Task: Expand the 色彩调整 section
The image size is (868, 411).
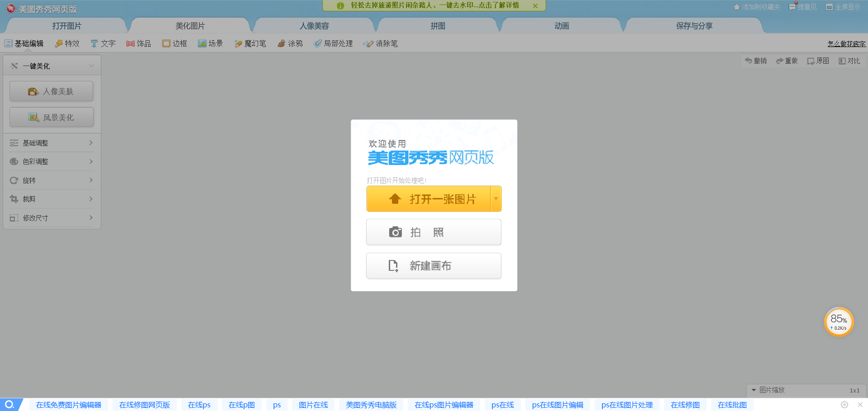Action: pyautogui.click(x=52, y=161)
